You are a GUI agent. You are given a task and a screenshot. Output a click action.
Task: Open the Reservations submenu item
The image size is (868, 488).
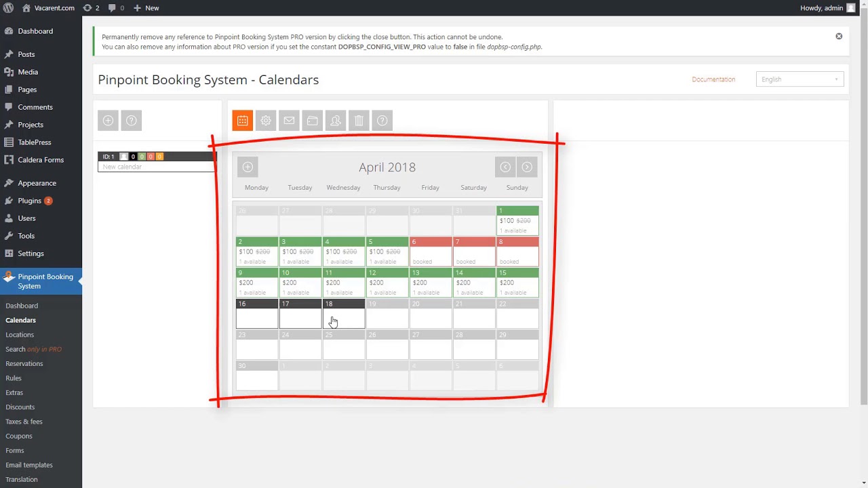pyautogui.click(x=24, y=363)
